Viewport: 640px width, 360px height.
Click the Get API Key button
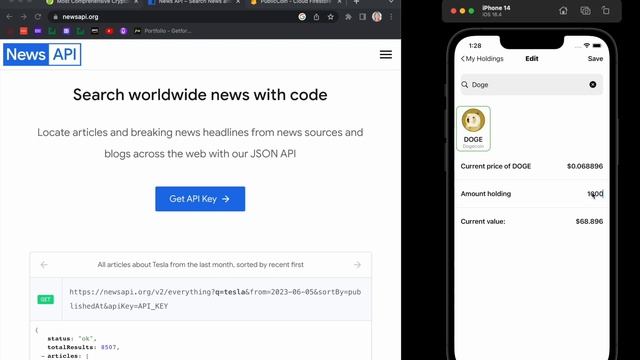[x=200, y=199]
